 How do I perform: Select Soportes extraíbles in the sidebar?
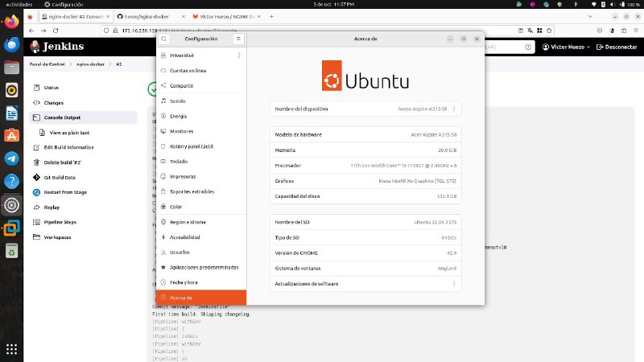pyautogui.click(x=201, y=191)
